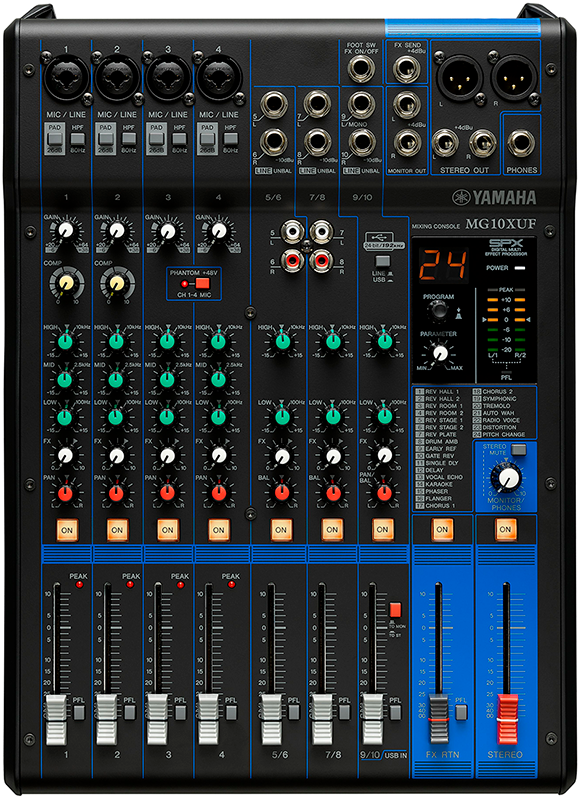Click the channel 5 L line input jack

point(274,105)
